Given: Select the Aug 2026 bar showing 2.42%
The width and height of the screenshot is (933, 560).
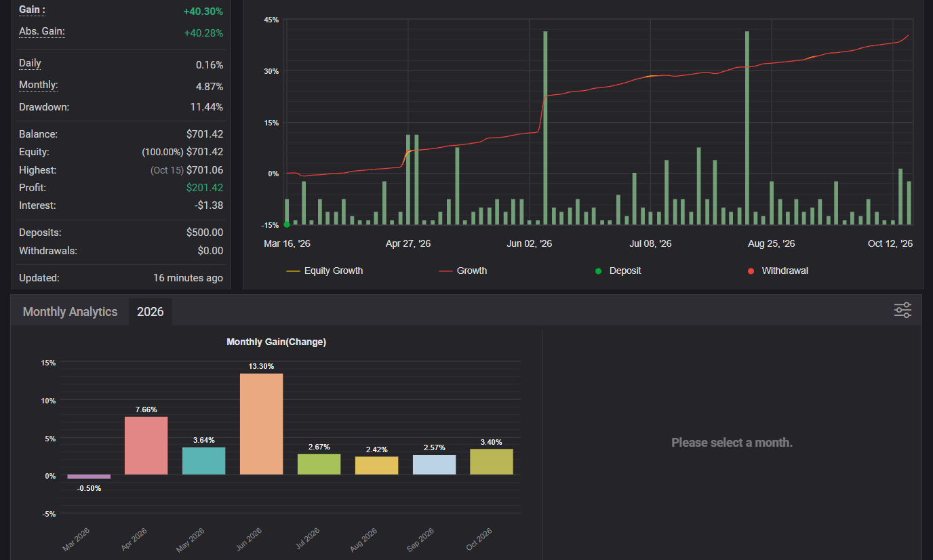Looking at the screenshot, I should click(376, 465).
